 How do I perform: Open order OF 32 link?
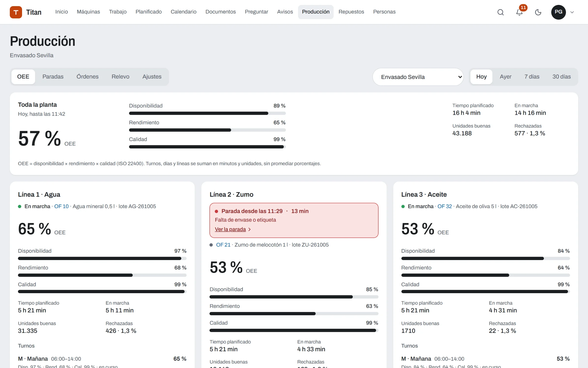[x=445, y=206]
